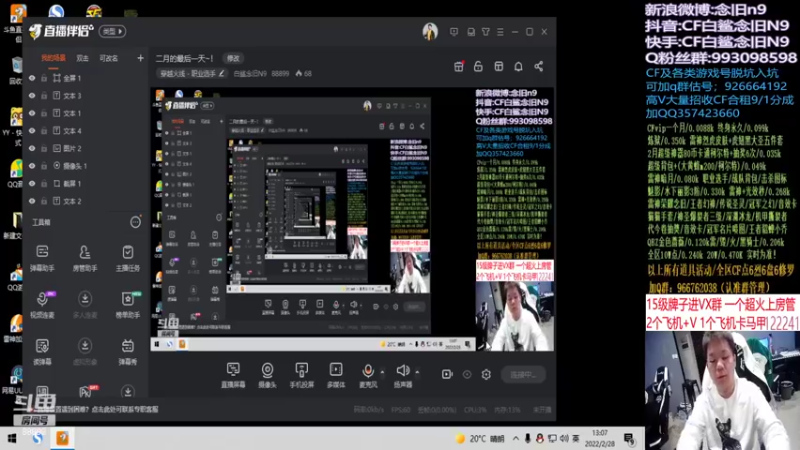The height and width of the screenshot is (450, 800).
Task: Select the 文本 3 source row
Action: coord(86,95)
